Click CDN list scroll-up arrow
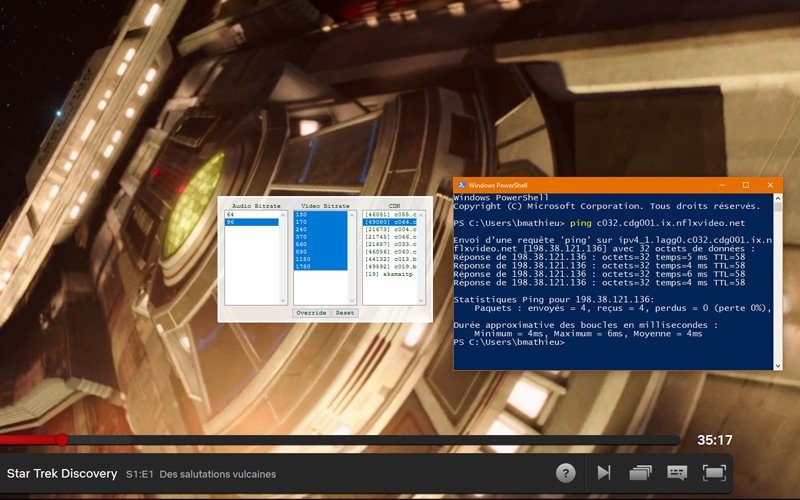The image size is (800, 500). click(421, 215)
